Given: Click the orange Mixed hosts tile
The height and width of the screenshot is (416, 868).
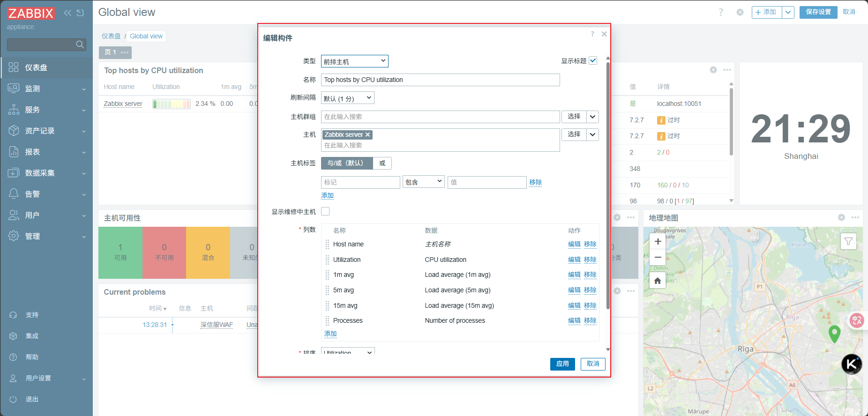Looking at the screenshot, I should [208, 253].
